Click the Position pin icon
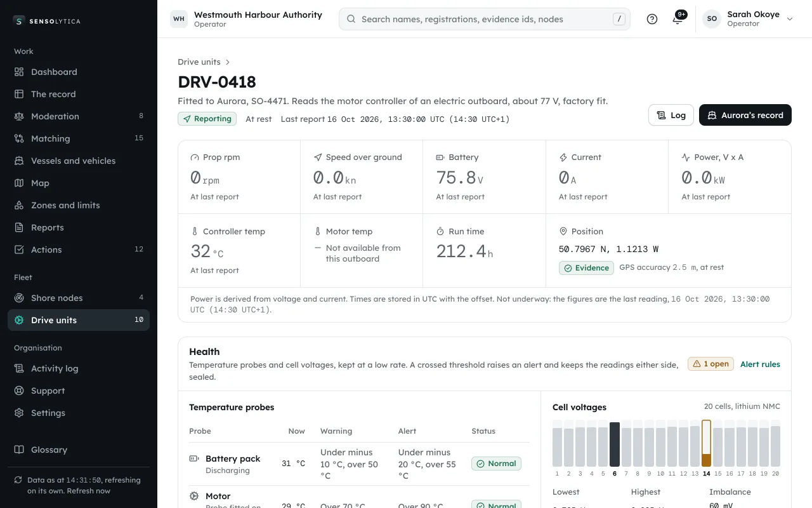This screenshot has height=508, width=812. pos(563,232)
